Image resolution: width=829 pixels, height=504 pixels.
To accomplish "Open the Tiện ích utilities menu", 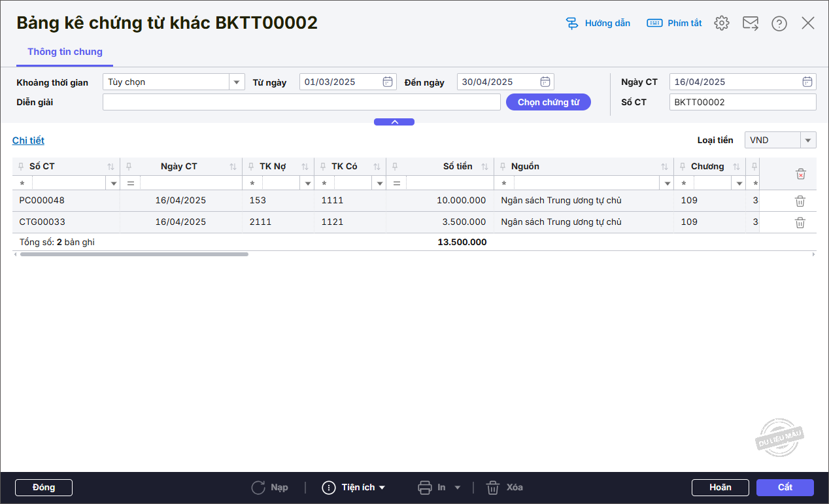I will tap(354, 488).
